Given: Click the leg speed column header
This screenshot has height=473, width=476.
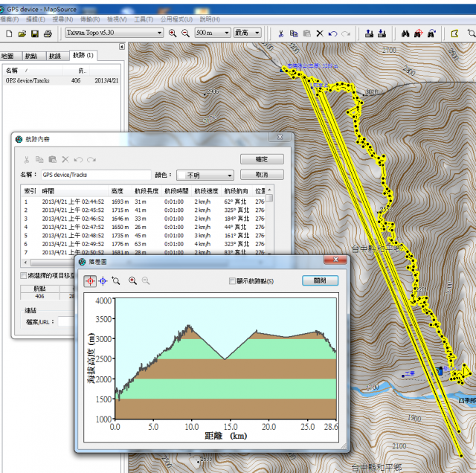Looking at the screenshot, I should pyautogui.click(x=207, y=191).
